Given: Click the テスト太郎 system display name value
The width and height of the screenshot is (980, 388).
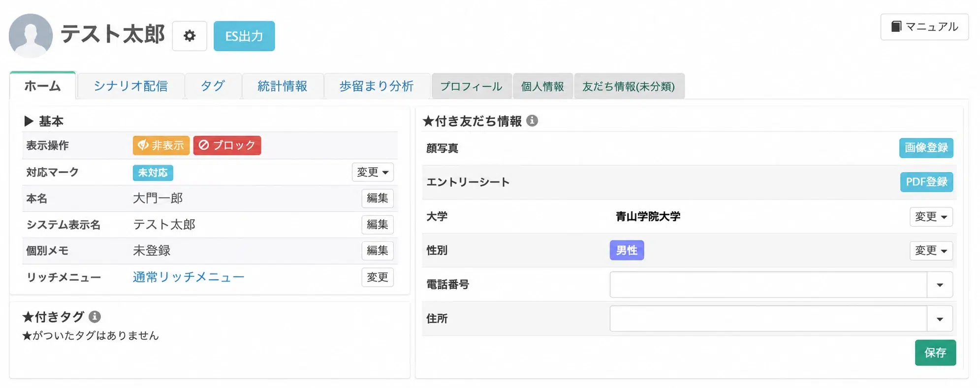Looking at the screenshot, I should click(164, 225).
